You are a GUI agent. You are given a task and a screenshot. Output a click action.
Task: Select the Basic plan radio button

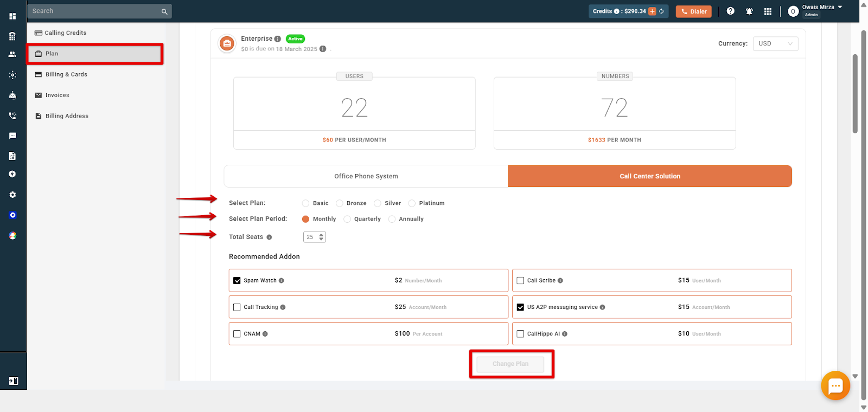(305, 203)
